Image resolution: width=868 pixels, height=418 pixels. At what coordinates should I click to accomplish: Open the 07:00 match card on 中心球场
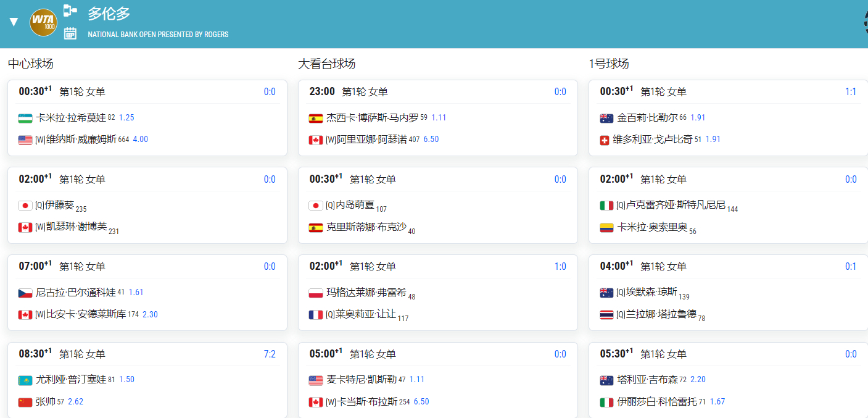[x=147, y=293]
